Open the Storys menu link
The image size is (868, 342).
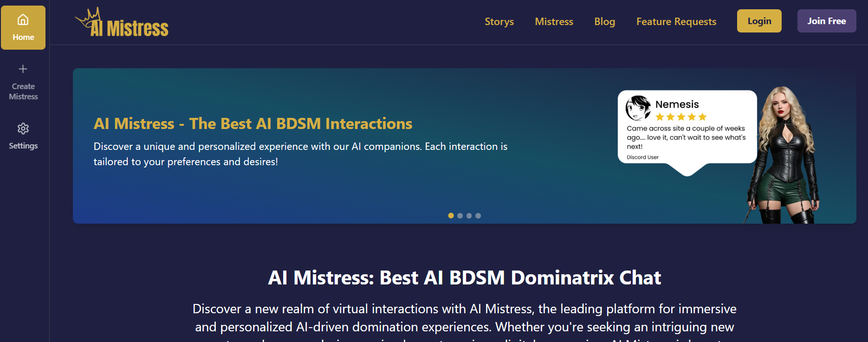[x=499, y=21]
